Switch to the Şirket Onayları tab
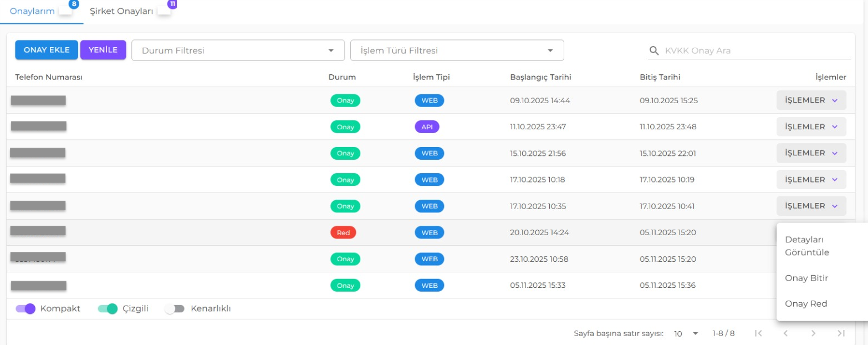The height and width of the screenshot is (345, 868). [121, 11]
